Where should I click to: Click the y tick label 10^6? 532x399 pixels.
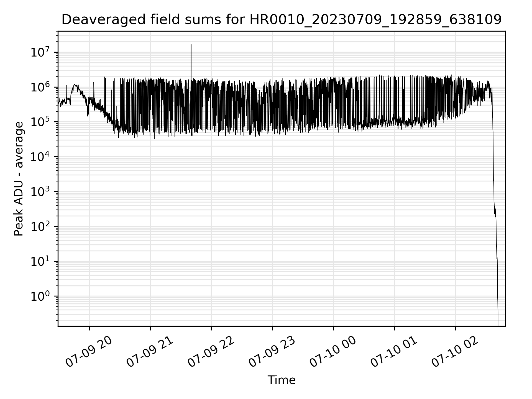(x=40, y=87)
